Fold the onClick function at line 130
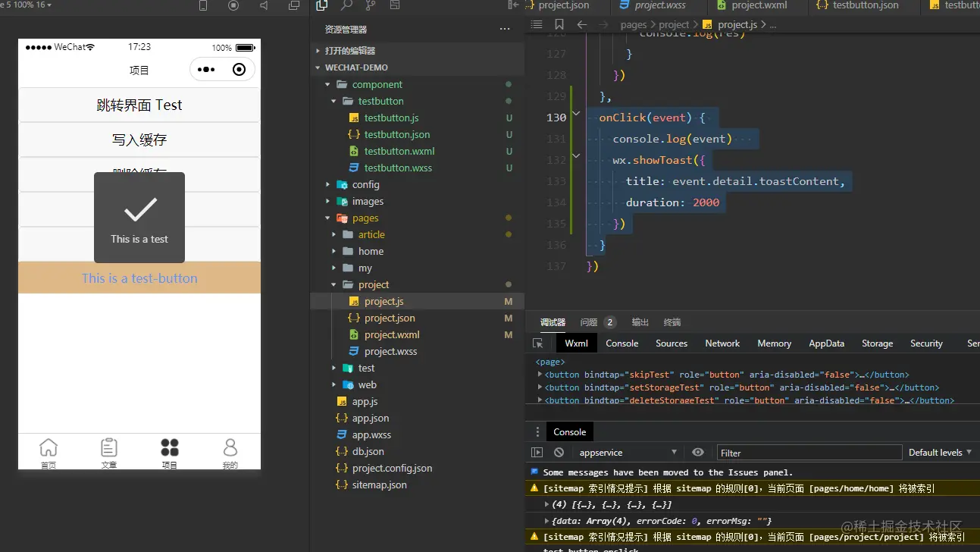This screenshot has width=980, height=552. click(x=576, y=114)
